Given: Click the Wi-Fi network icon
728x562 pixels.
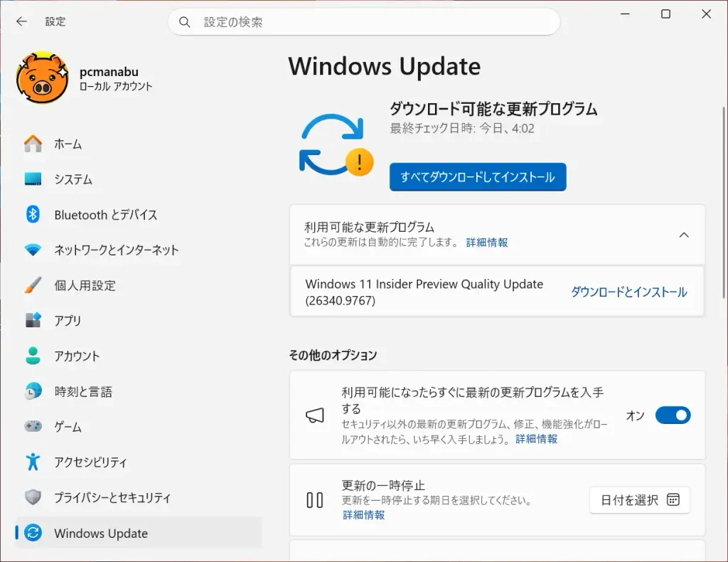Looking at the screenshot, I should click(x=33, y=250).
